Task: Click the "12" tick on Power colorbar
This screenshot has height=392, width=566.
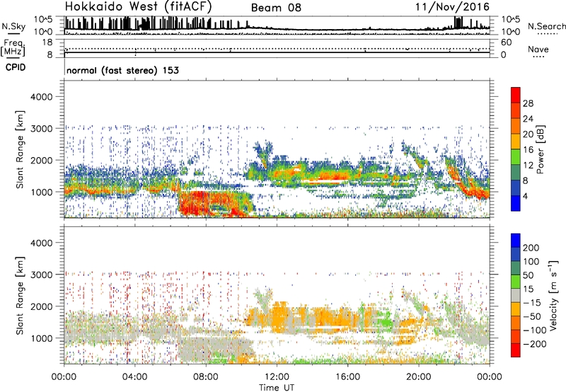Action: tap(528, 166)
